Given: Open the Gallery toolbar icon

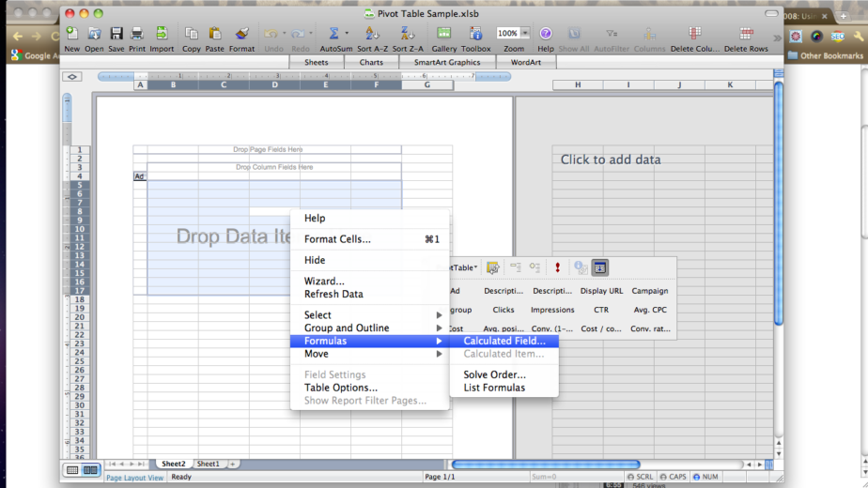Looking at the screenshot, I should [x=444, y=34].
